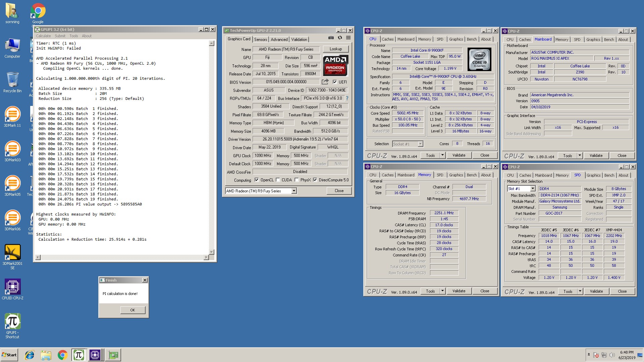Launch the CPUID CPU-Z desktop shortcut
Screen dimensions: 644x362
[12, 290]
